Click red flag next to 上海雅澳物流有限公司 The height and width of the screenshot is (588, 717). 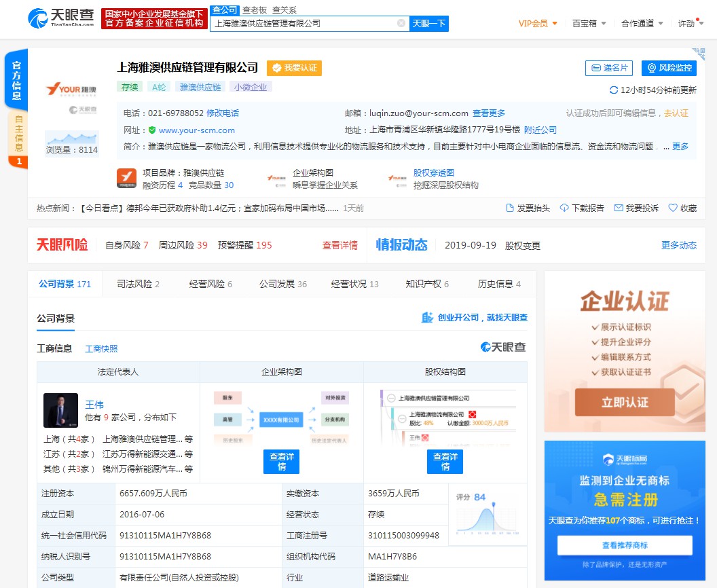point(473,414)
